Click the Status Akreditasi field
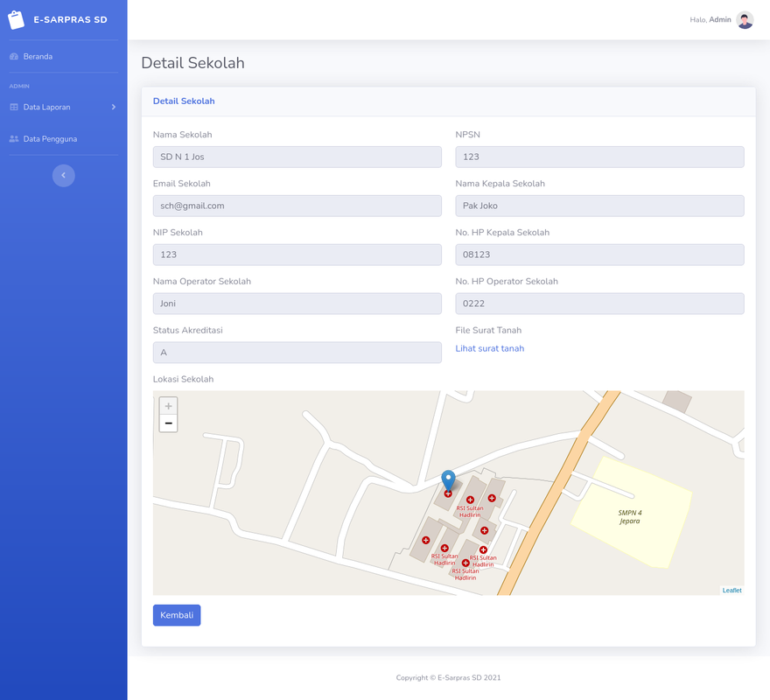Viewport: 770px width, 700px height. [x=297, y=353]
